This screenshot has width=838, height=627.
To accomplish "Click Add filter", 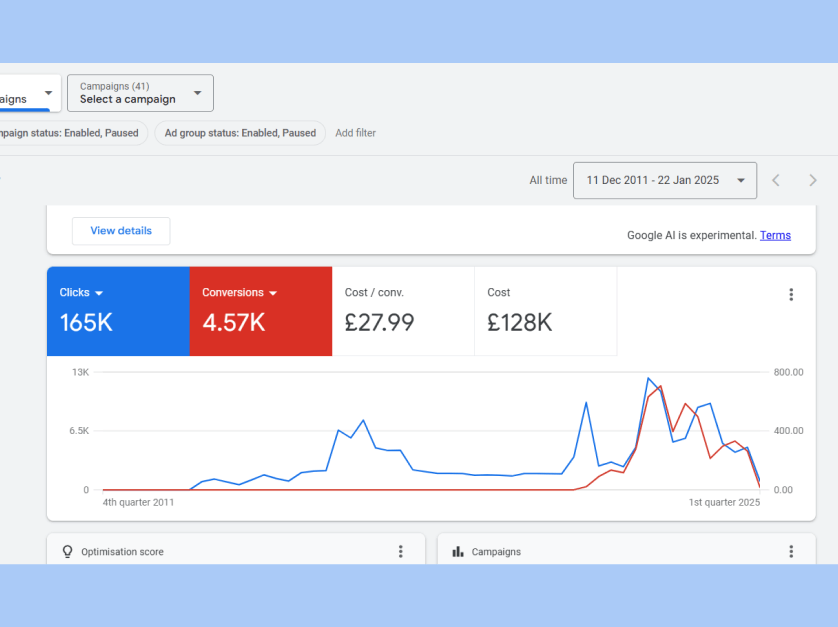I will [x=355, y=133].
